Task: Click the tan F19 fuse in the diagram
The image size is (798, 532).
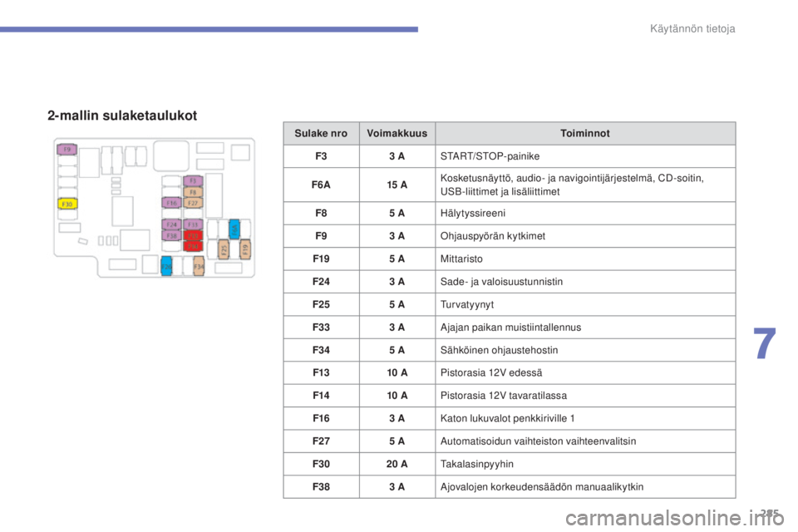Action: [x=244, y=249]
